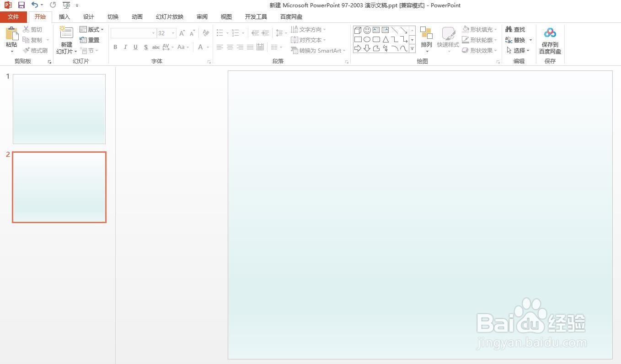Toggle italic formatting
This screenshot has width=621, height=364.
point(125,47)
